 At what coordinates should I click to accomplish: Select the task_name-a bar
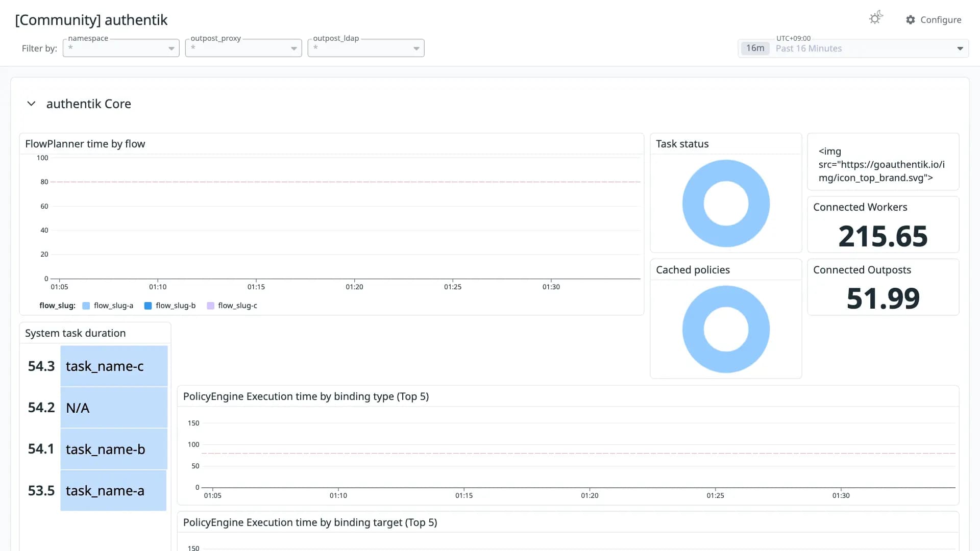click(x=113, y=490)
